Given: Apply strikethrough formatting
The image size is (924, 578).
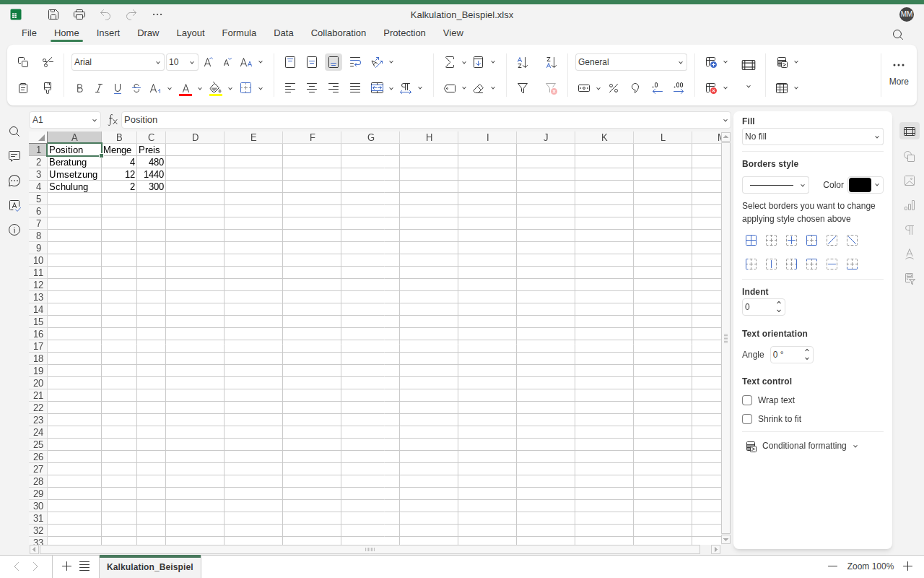Looking at the screenshot, I should coord(136,88).
